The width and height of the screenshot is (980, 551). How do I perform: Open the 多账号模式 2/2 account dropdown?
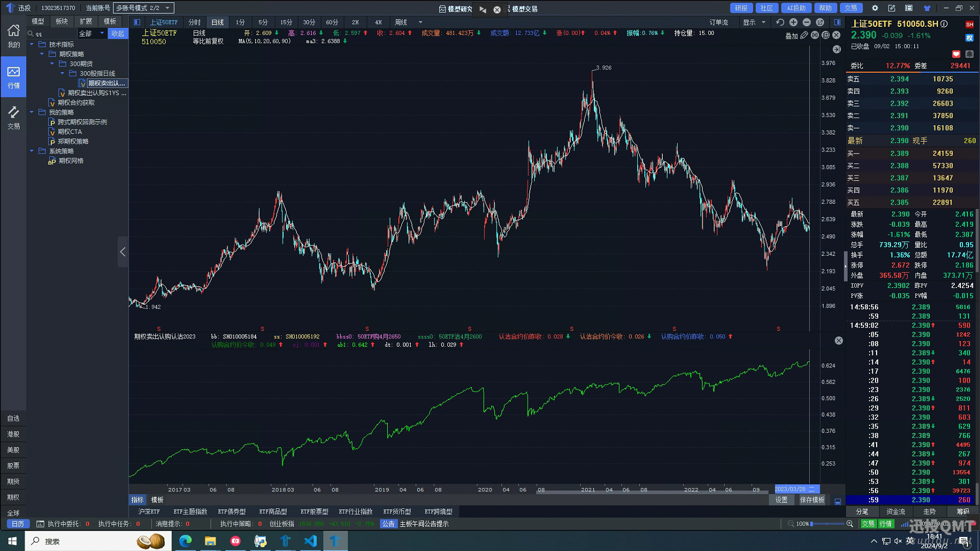pos(144,8)
